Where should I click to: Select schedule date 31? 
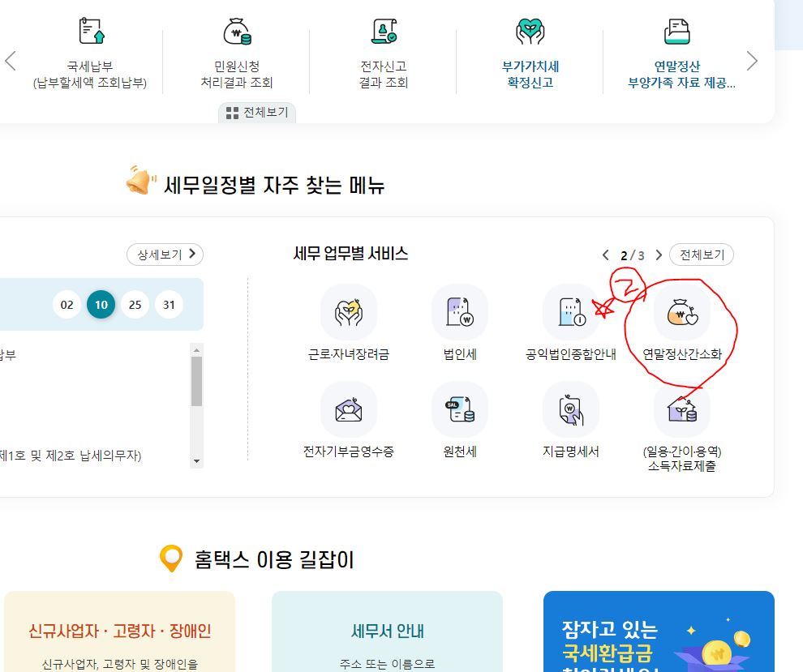point(169,305)
